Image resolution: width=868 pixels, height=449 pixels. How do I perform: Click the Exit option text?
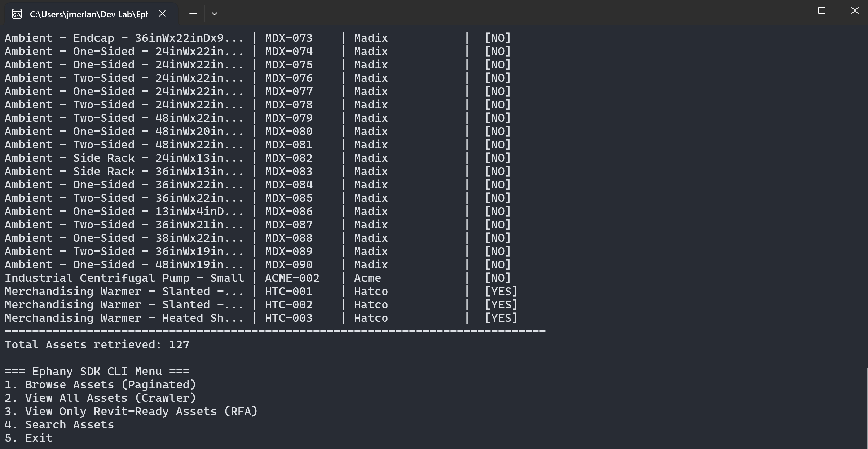coord(39,438)
